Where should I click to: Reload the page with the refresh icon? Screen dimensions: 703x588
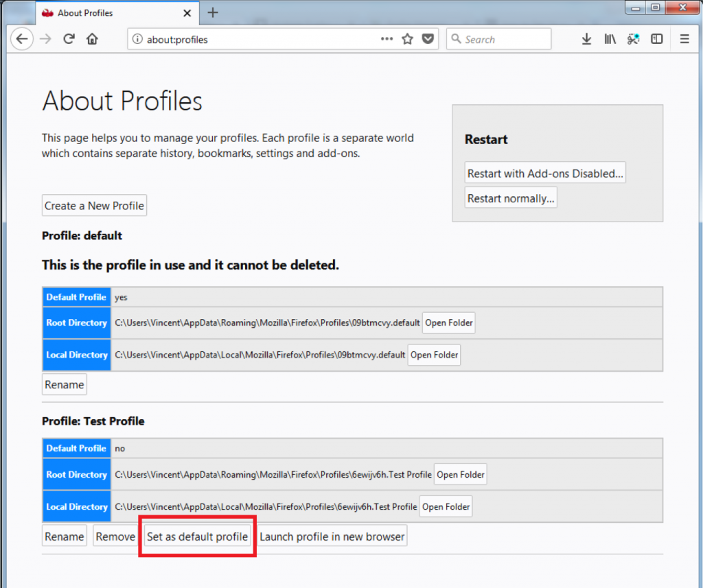69,39
